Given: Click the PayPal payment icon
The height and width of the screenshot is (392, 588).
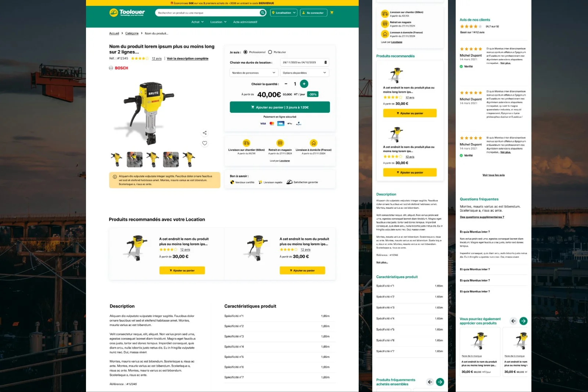Looking at the screenshot, I should tap(298, 123).
